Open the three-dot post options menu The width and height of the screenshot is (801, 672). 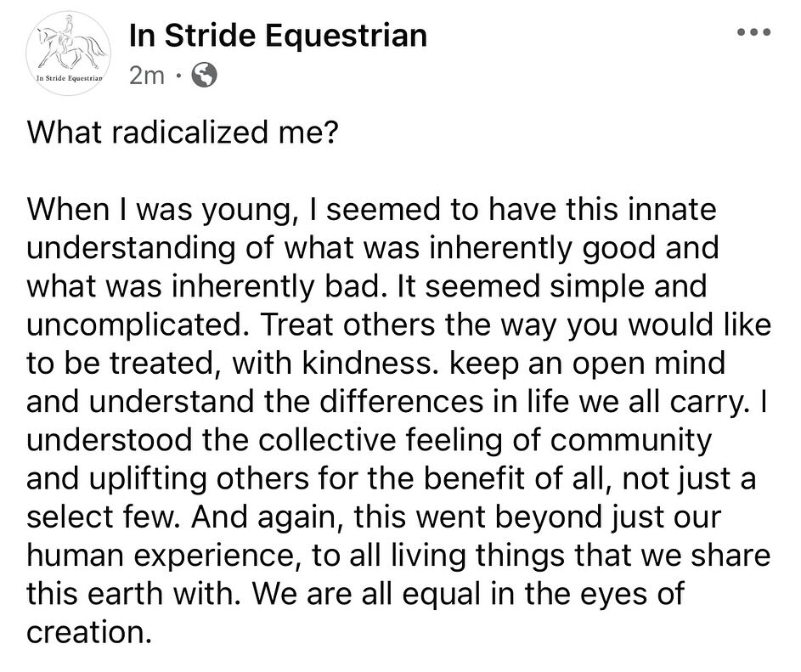[756, 32]
